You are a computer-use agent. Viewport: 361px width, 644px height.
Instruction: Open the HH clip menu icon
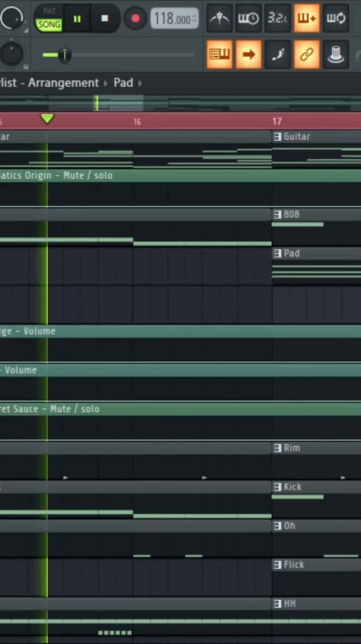(x=278, y=603)
